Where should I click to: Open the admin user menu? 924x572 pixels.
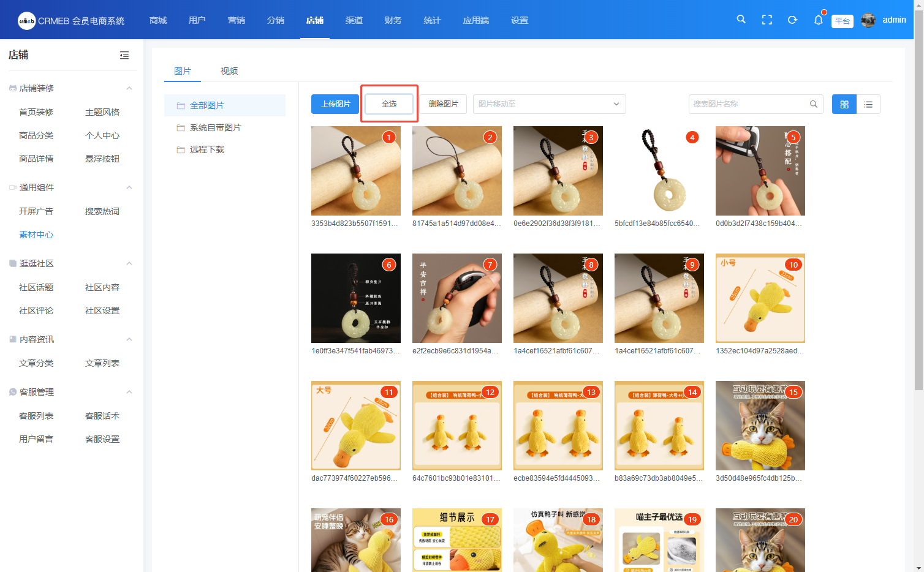[x=895, y=20]
